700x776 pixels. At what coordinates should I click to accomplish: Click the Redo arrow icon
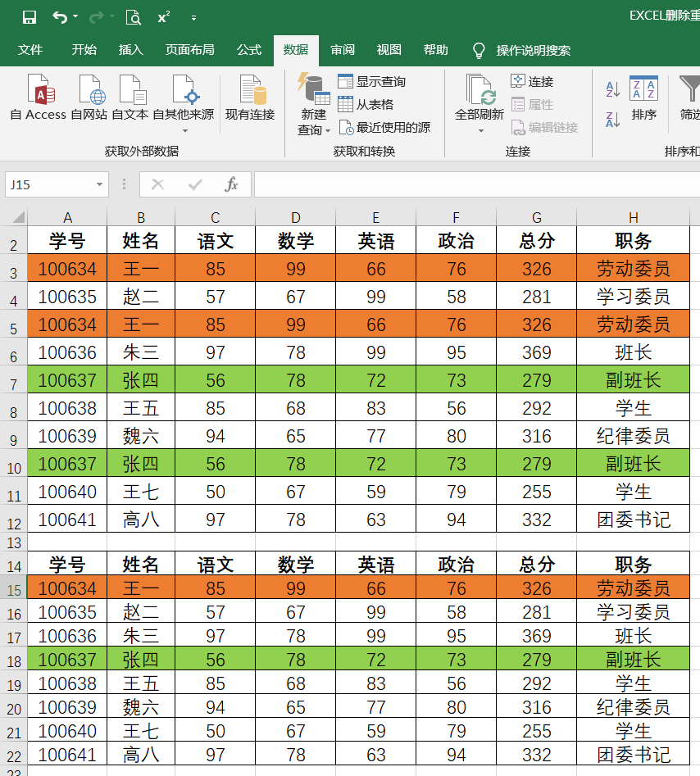click(x=96, y=18)
